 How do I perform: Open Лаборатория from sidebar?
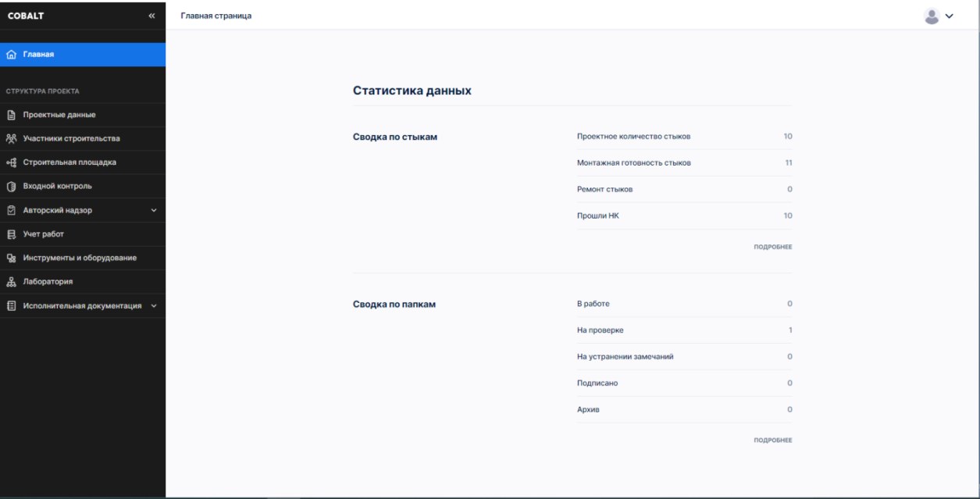pos(83,282)
